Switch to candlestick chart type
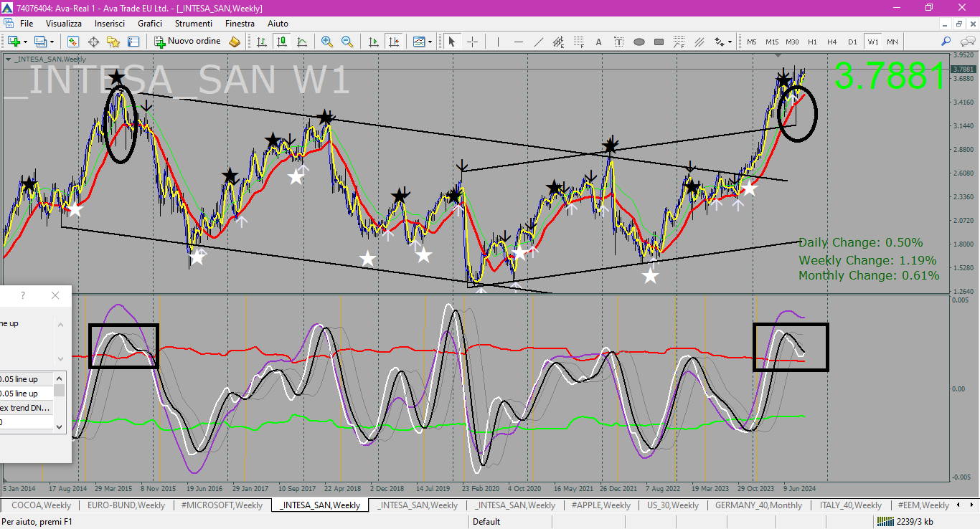 282,42
